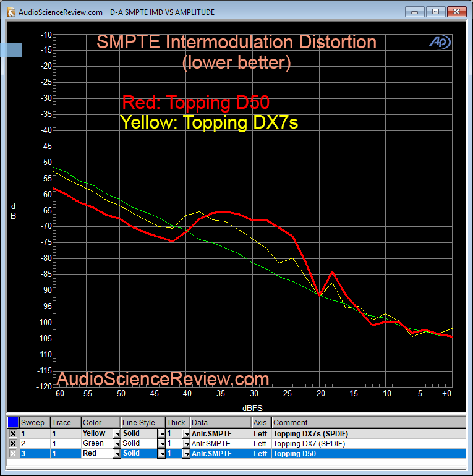Click the Comment column header

(369, 423)
